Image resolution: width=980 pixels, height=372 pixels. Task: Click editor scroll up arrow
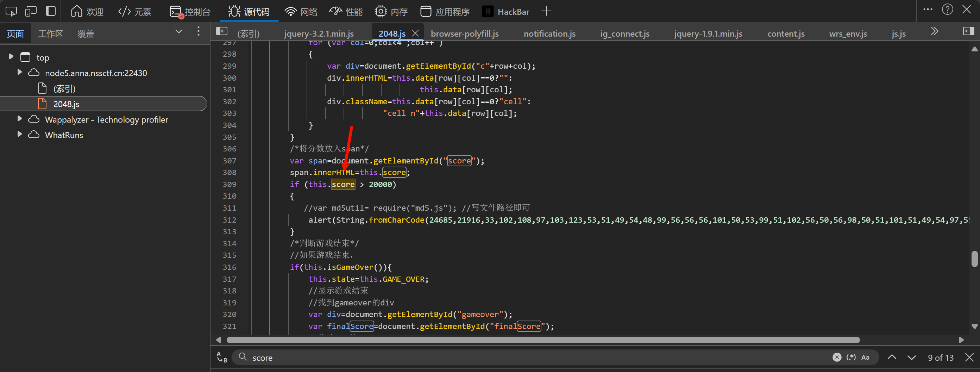[974, 49]
